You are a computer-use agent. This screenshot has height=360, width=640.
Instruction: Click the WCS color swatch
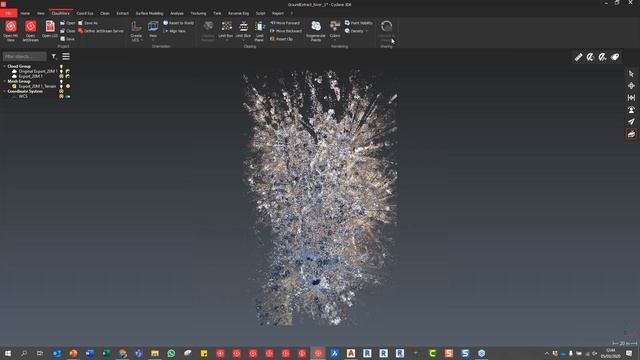point(68,97)
